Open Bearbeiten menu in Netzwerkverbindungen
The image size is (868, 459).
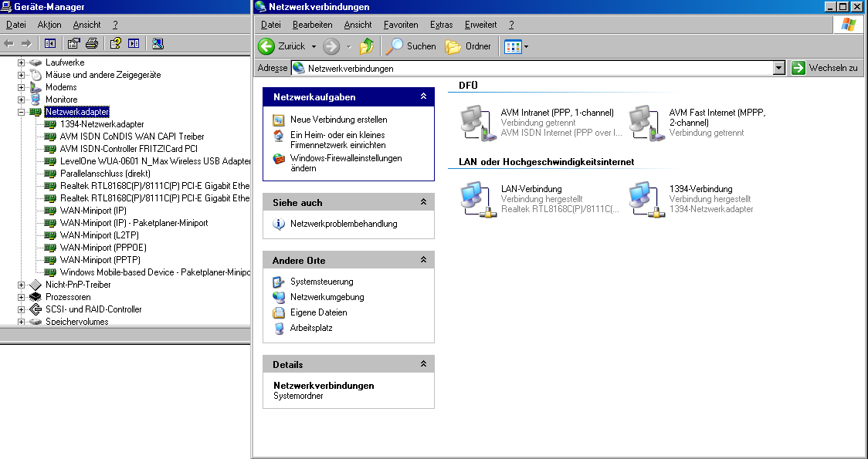coord(313,25)
